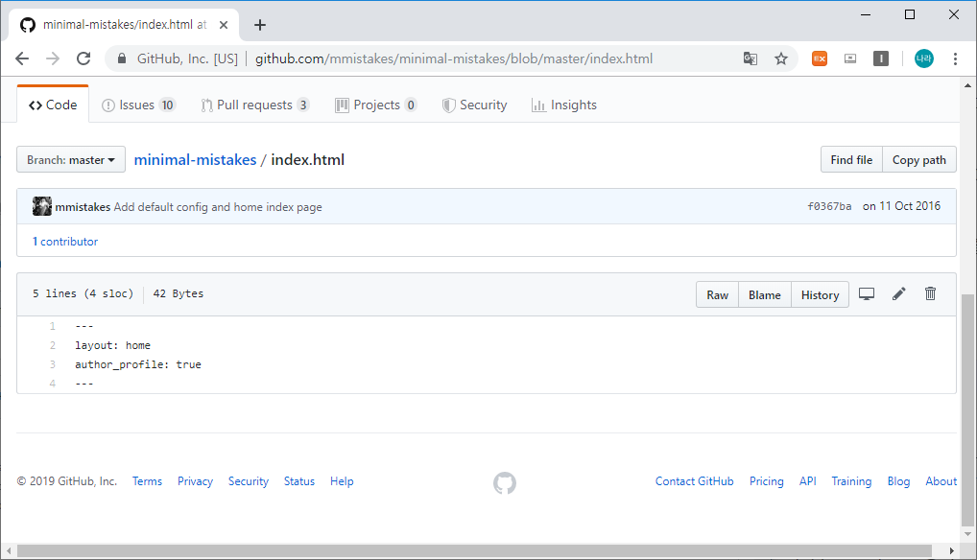Viewport: 977px width, 560px height.
Task: Open the Insights tab
Action: coord(564,105)
